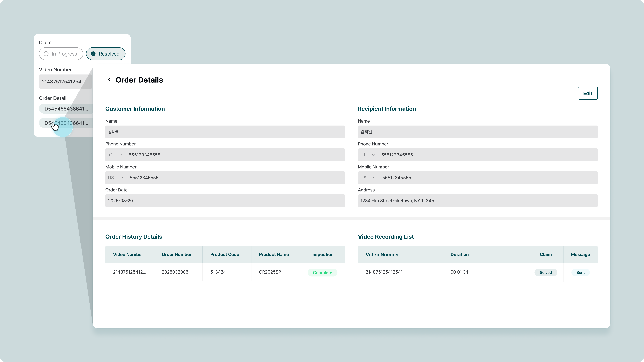Click the recipient Address field

pos(477,201)
